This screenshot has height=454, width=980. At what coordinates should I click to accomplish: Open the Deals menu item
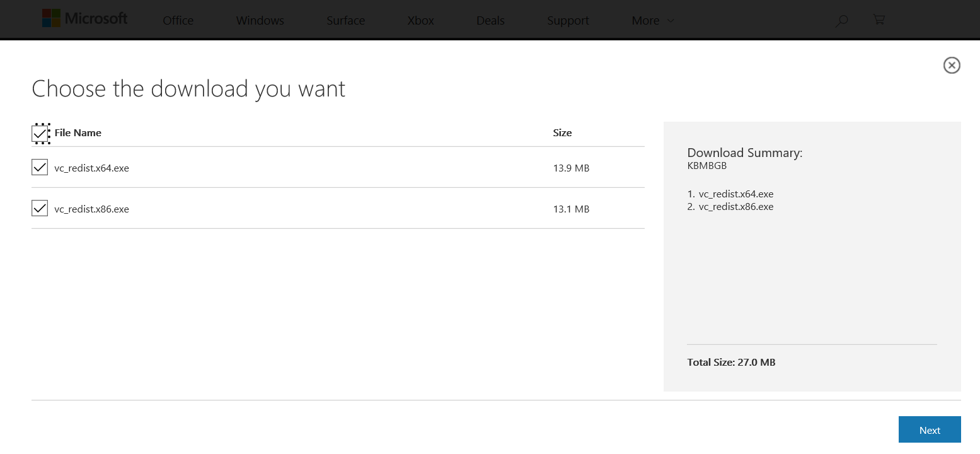click(490, 21)
